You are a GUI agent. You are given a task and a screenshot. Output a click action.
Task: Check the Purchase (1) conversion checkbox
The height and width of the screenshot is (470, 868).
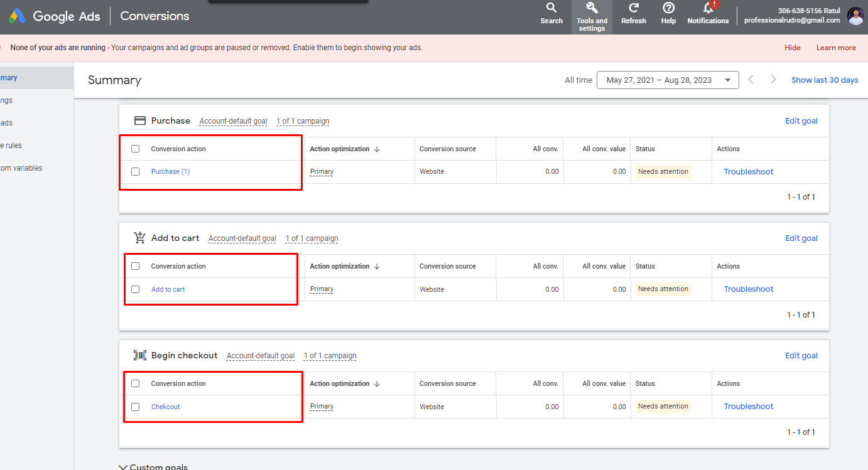point(135,171)
